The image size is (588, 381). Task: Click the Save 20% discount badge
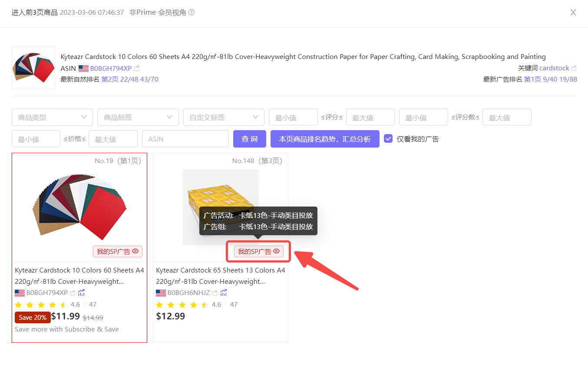pyautogui.click(x=32, y=317)
